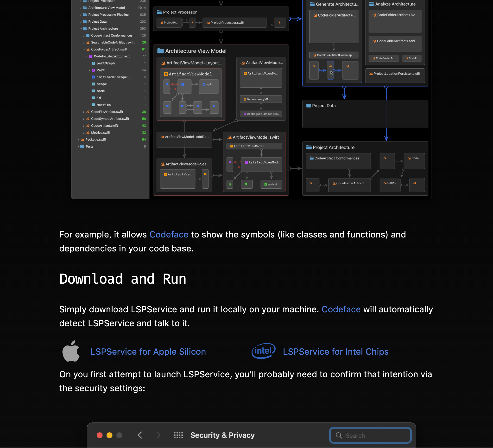Select highlighted swift node under cursor
The image size is (493, 448).
click(x=330, y=70)
